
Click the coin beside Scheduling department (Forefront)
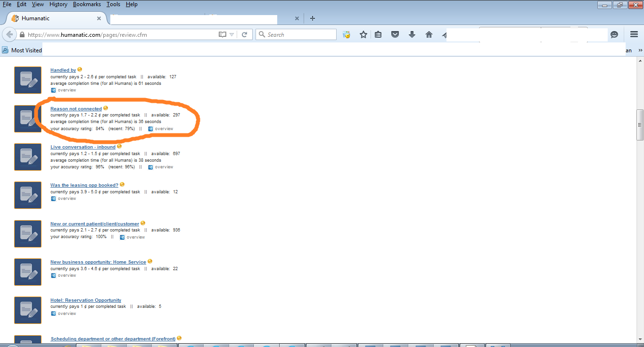coord(179,338)
